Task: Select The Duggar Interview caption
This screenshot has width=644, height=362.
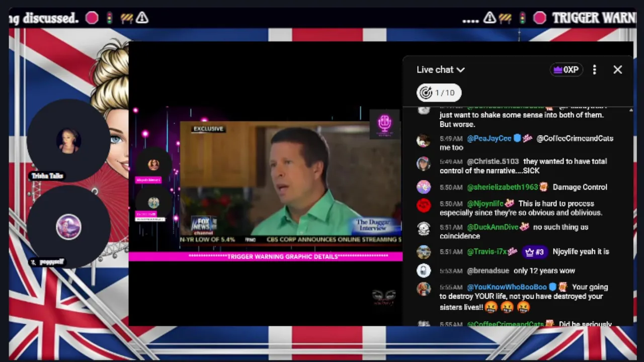Action: [x=374, y=225]
